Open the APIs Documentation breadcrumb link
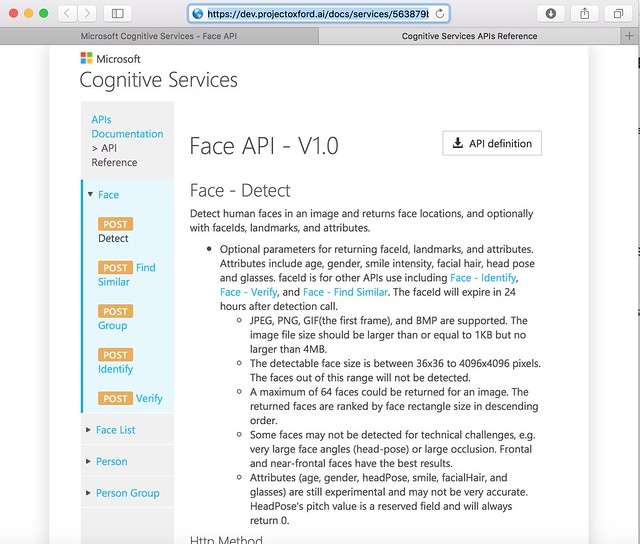 click(x=127, y=127)
